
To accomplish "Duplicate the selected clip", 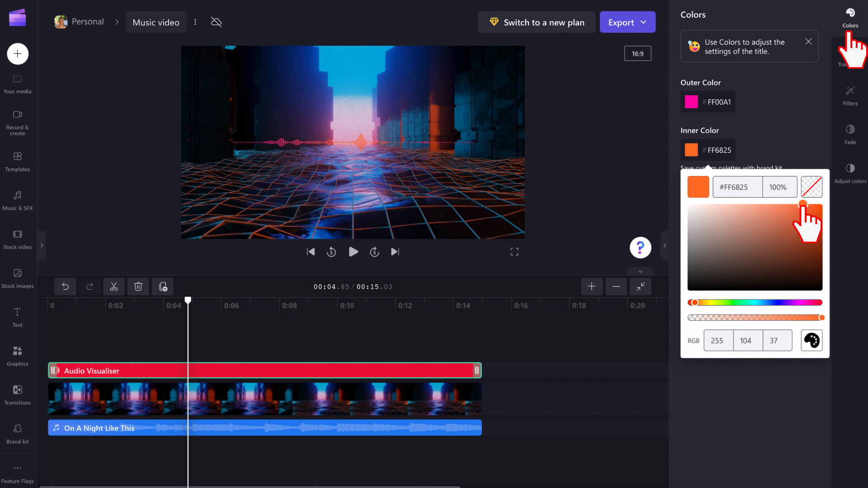I will point(162,286).
